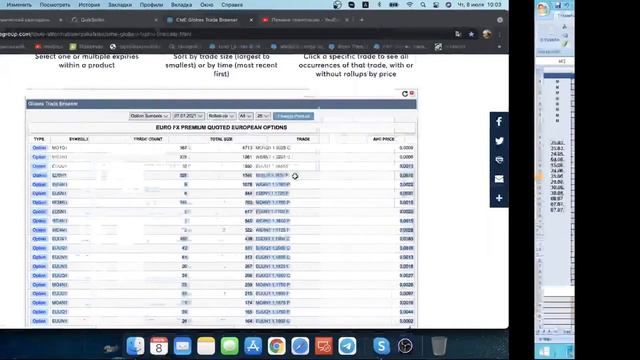
Task: Click the Option link in the 1078 row
Action: [x=39, y=184]
